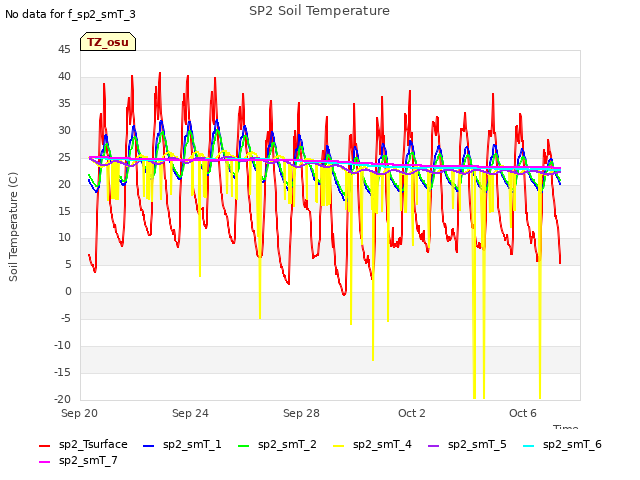Click the 25 y-axis tick label
The height and width of the screenshot is (480, 640).
click(x=64, y=158)
